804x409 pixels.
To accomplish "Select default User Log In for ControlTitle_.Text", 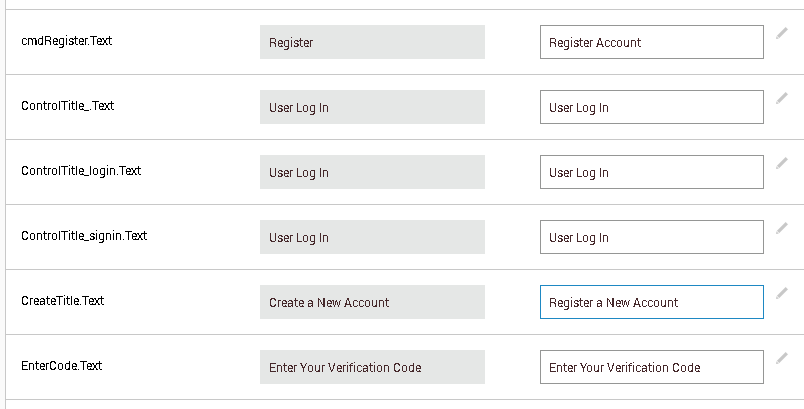I will point(372,107).
